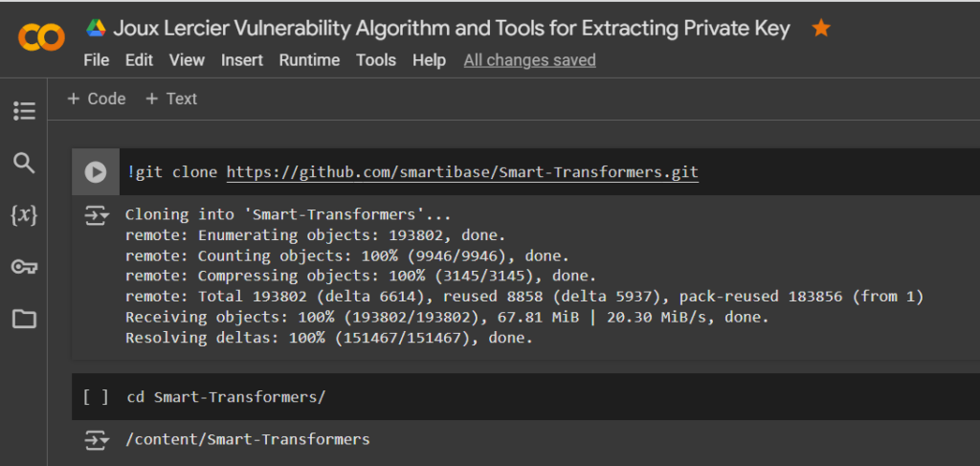Open the View menu
Viewport: 980px width, 466px height.
[x=187, y=60]
